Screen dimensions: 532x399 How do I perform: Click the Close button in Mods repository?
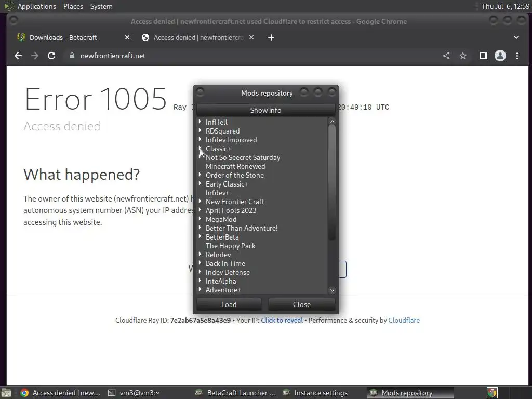[302, 304]
